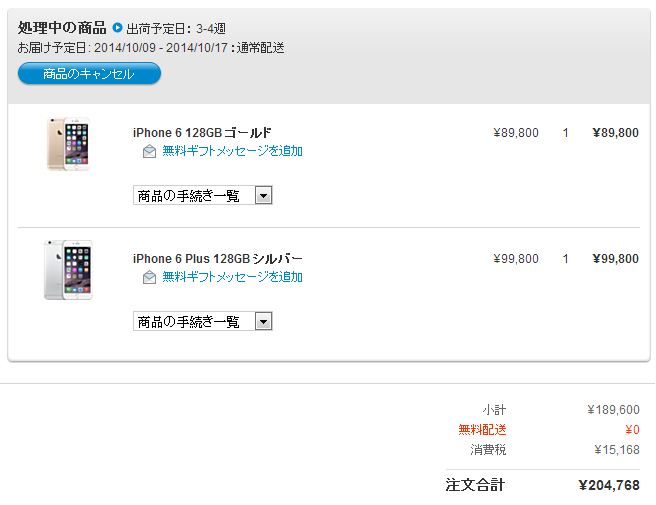Add free gift message for iPhone 6 ゴールド
The width and height of the screenshot is (656, 505).
tap(232, 151)
